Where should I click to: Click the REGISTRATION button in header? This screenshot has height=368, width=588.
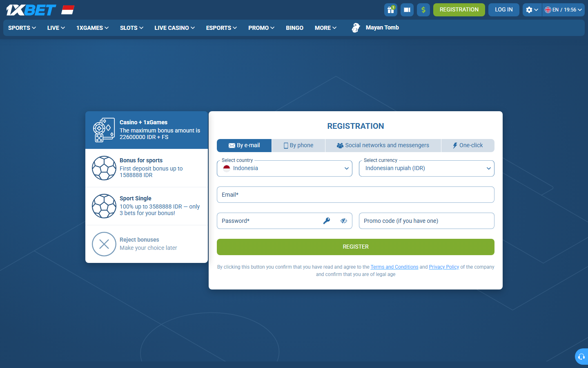(459, 10)
